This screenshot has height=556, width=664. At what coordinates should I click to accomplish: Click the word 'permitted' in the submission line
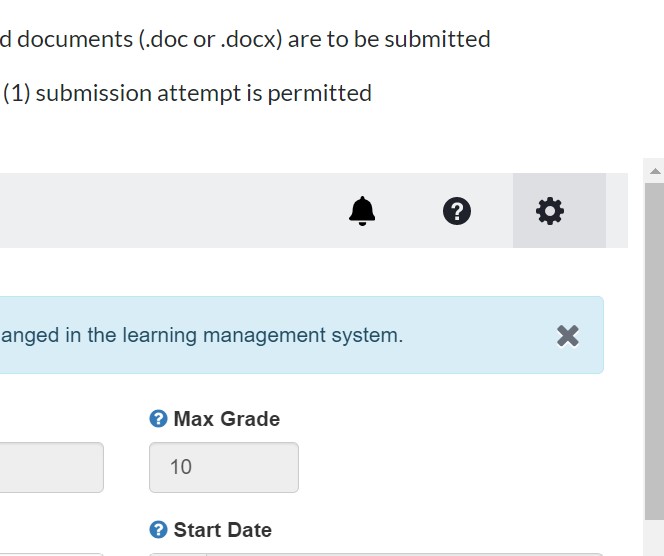320,93
